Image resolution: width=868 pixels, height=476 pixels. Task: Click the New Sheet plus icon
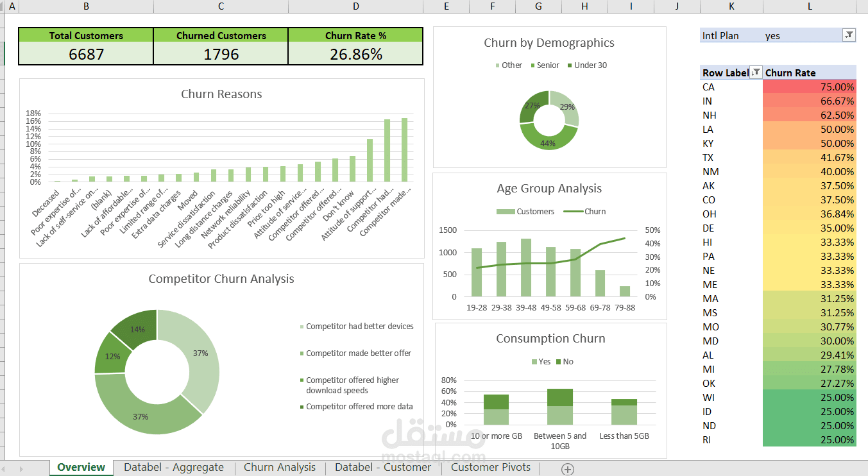[567, 469]
